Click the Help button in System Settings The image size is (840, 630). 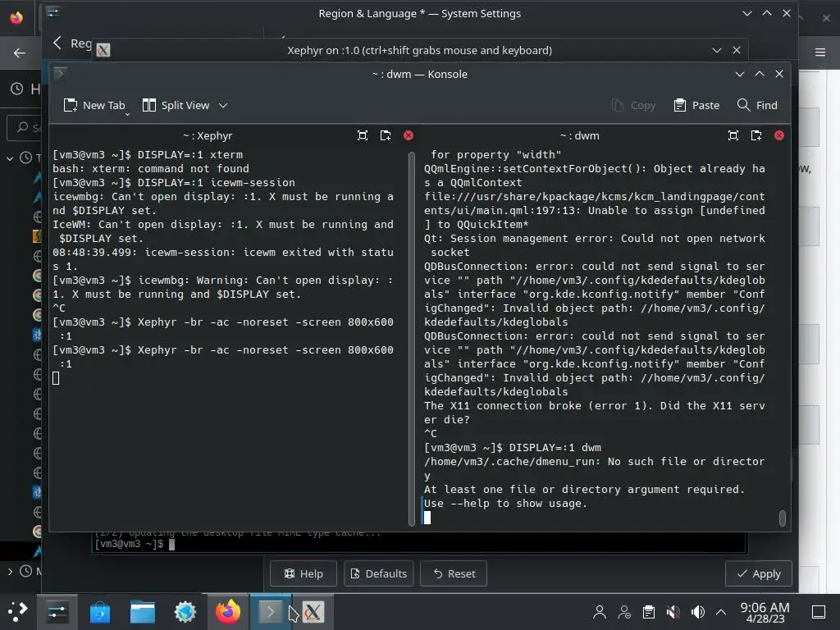[304, 573]
